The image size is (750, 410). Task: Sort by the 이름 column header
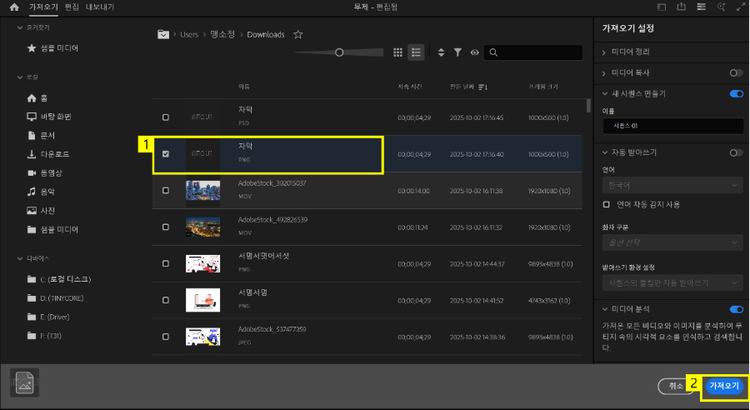(244, 87)
